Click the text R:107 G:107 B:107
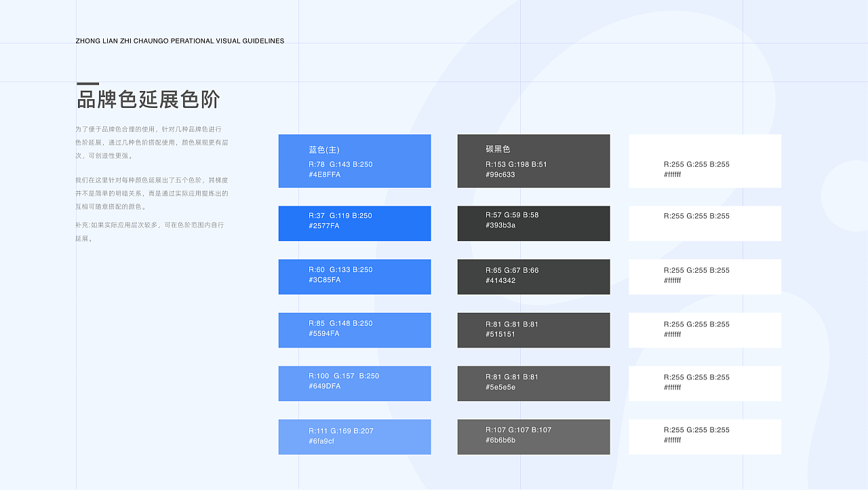This screenshot has height=490, width=868. click(x=519, y=430)
